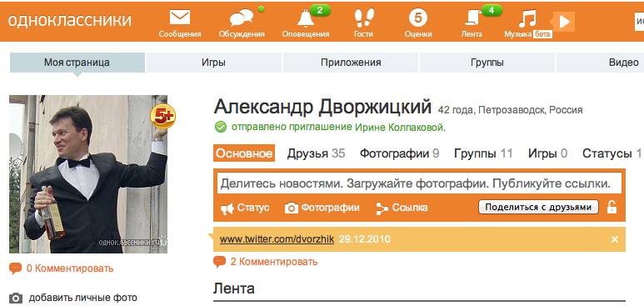Click the Ссылка label in post box
644x306 pixels.
410,208
